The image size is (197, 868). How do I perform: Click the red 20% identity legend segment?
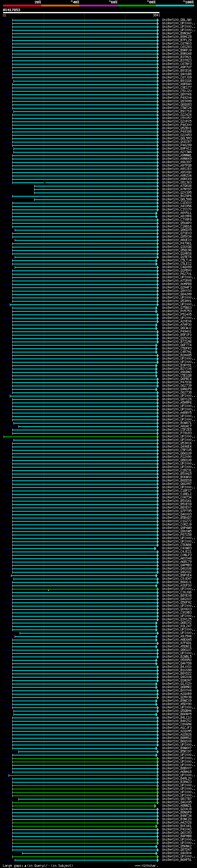[x=22, y=6]
